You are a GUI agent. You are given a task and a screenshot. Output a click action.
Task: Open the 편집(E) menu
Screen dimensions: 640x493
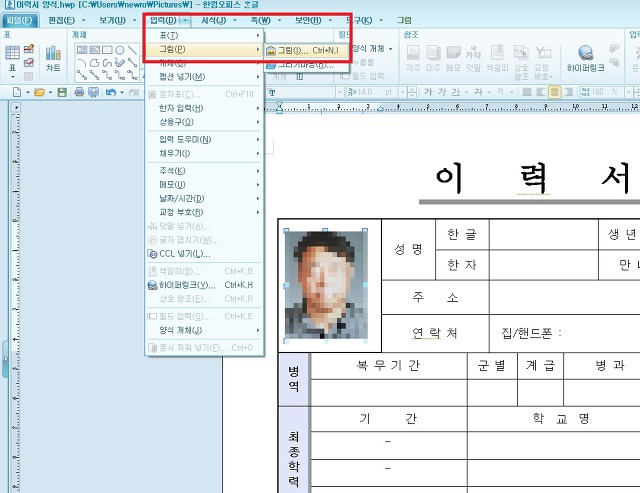tap(62, 20)
